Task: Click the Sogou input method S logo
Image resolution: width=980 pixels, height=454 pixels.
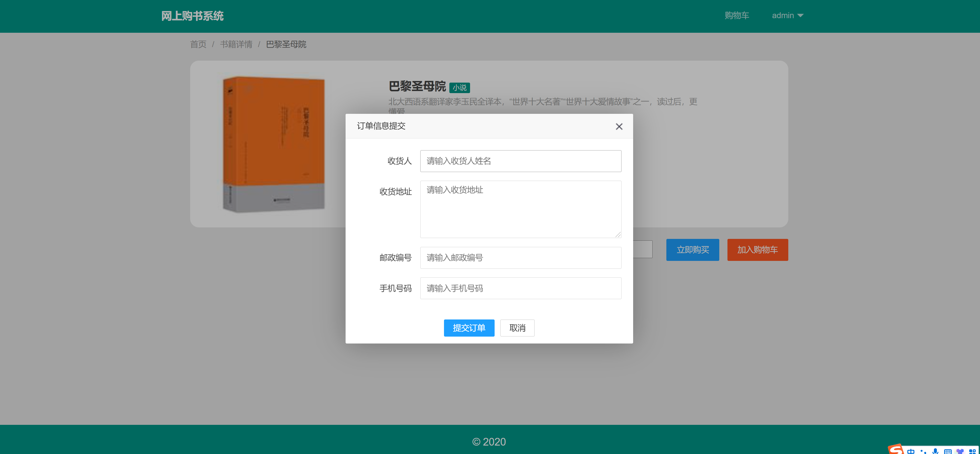Action: 896,449
